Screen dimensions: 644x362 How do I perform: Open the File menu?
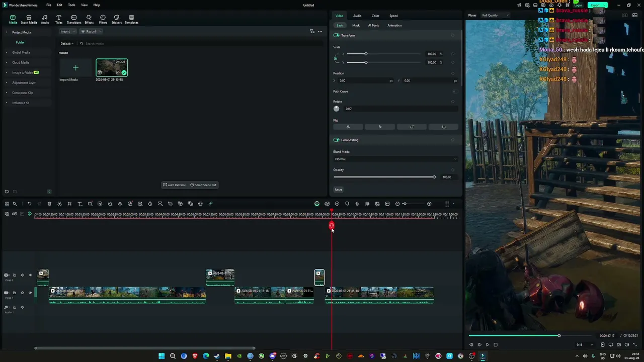[49, 5]
